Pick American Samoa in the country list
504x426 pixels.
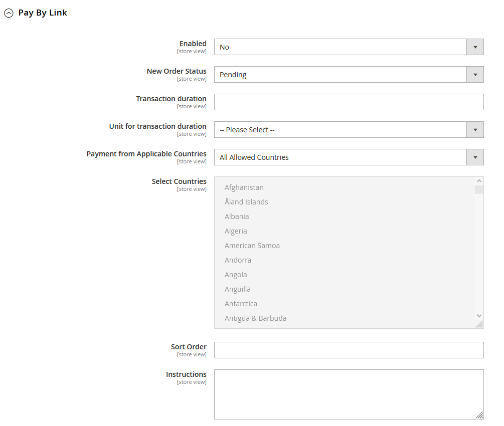tap(252, 246)
